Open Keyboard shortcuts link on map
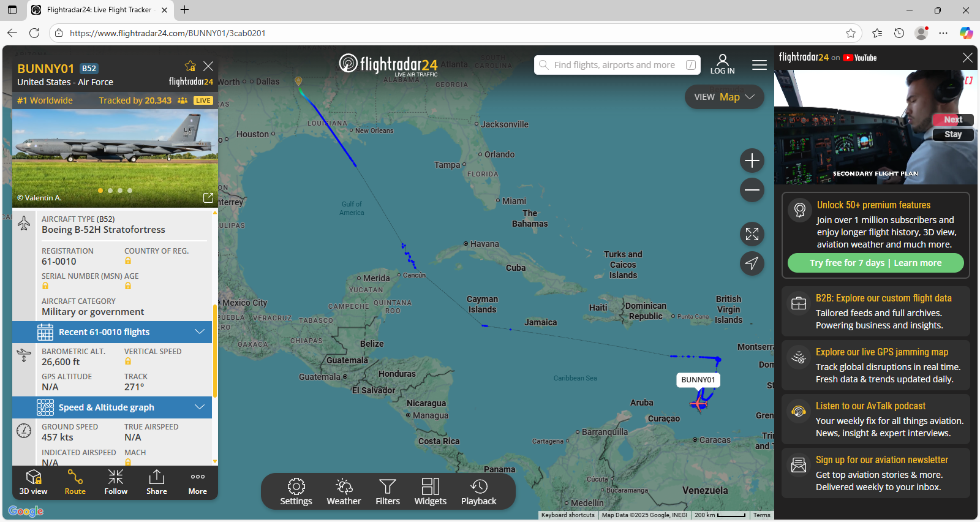This screenshot has width=980, height=522. click(568, 515)
